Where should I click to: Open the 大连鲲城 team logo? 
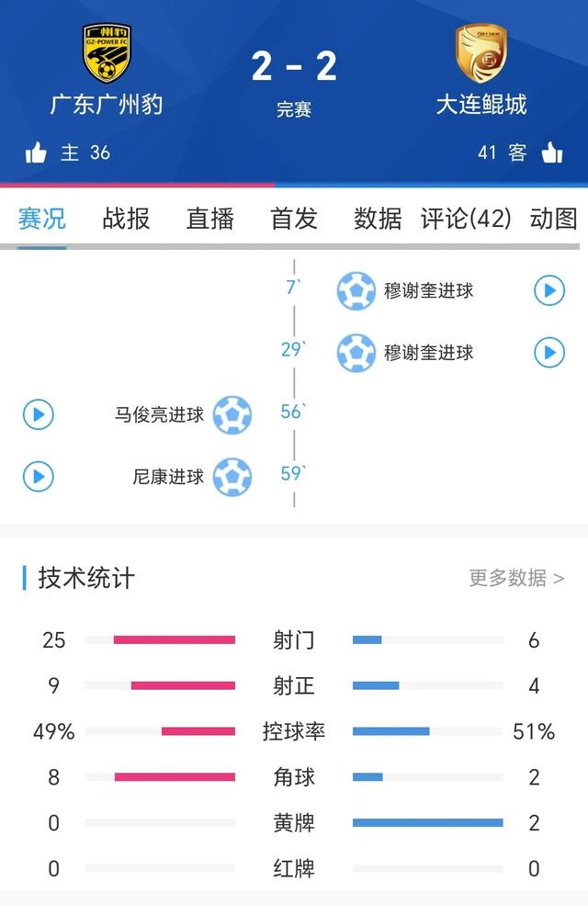coord(481,53)
